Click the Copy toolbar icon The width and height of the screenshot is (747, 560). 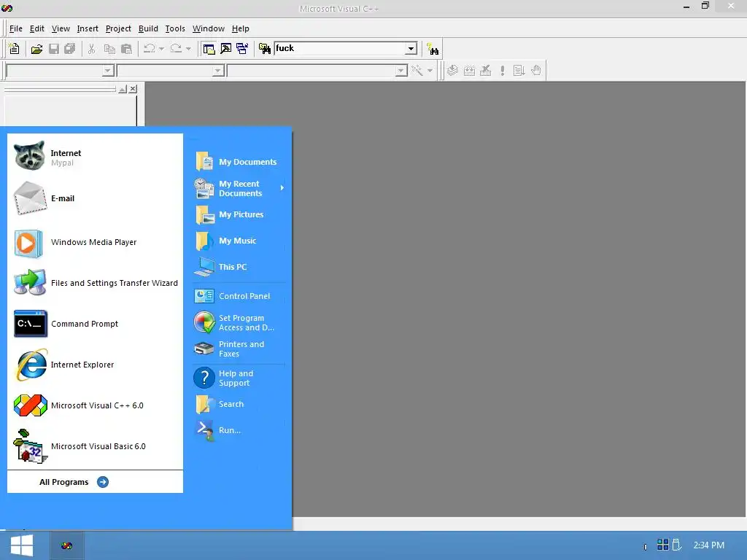click(109, 49)
